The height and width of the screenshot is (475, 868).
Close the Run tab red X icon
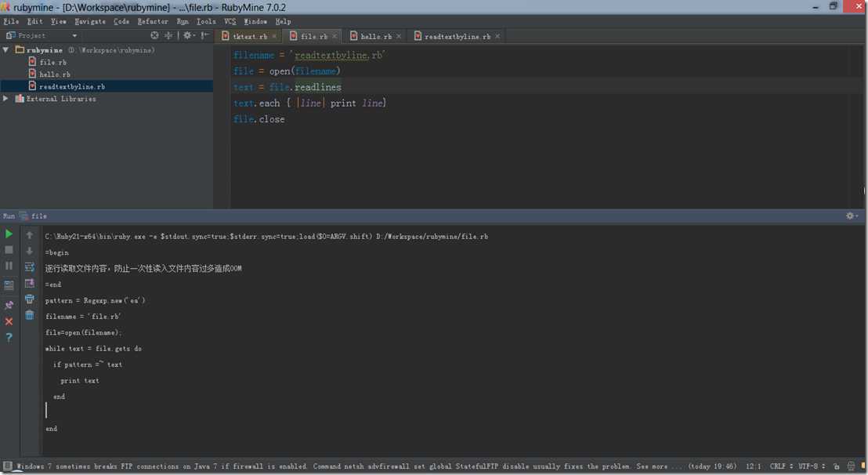[x=9, y=321]
